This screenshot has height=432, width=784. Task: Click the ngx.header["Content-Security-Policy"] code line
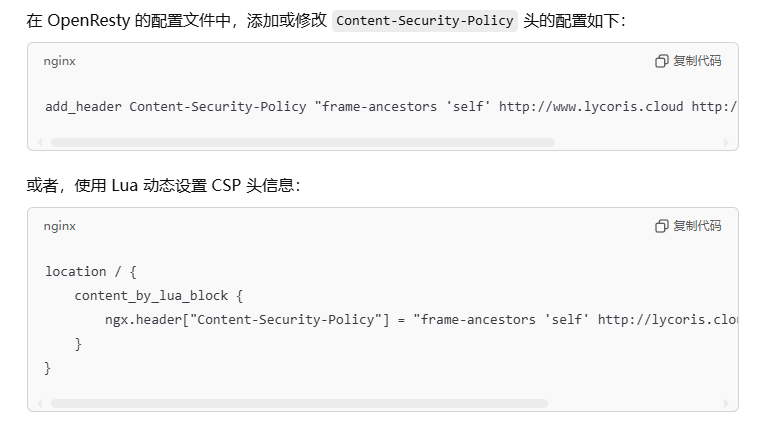pos(421,320)
